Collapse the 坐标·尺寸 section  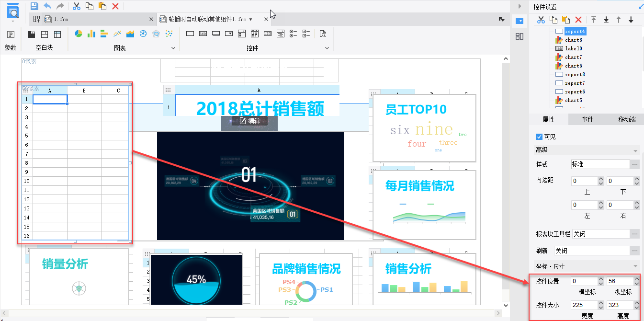pyautogui.click(x=635, y=266)
